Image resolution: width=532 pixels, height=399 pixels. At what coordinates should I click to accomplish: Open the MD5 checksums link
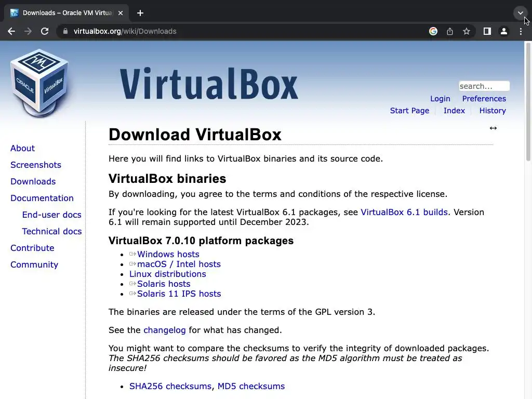point(251,386)
